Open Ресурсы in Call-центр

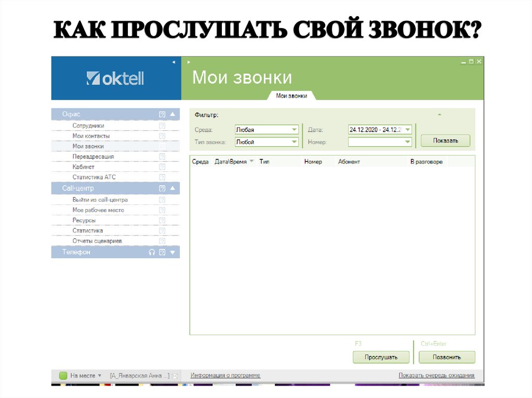(84, 221)
